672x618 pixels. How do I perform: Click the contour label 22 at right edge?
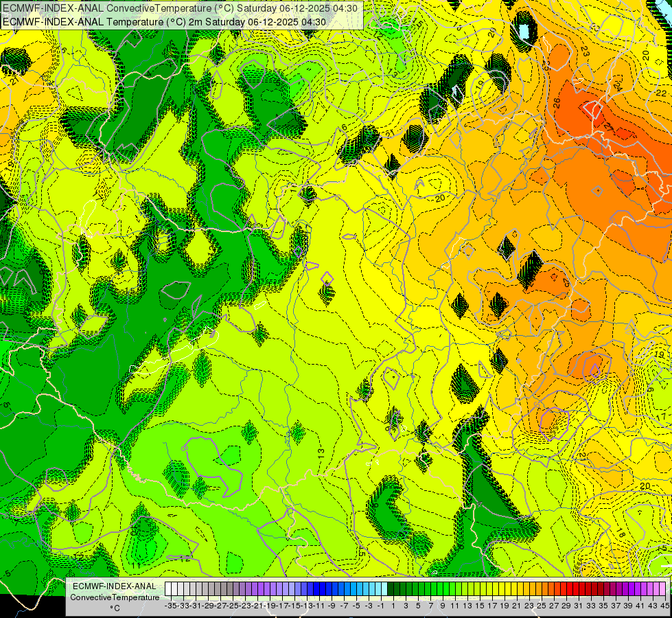[x=661, y=93]
